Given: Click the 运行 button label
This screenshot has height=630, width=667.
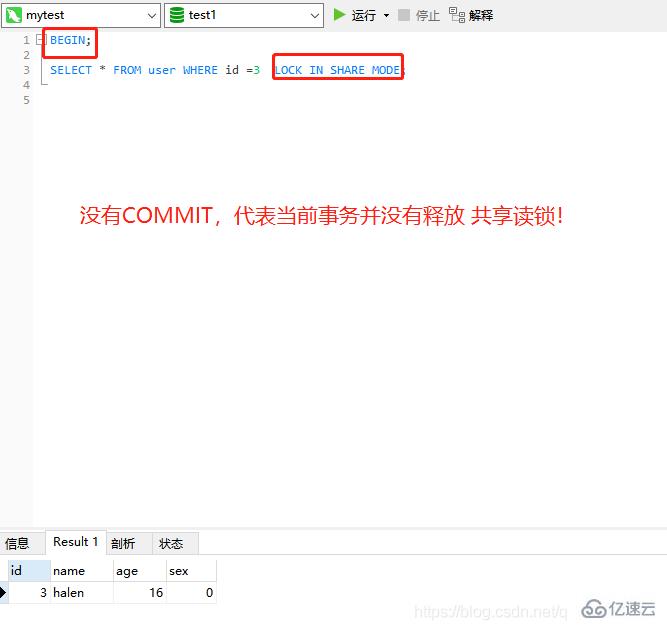Looking at the screenshot, I should [364, 15].
